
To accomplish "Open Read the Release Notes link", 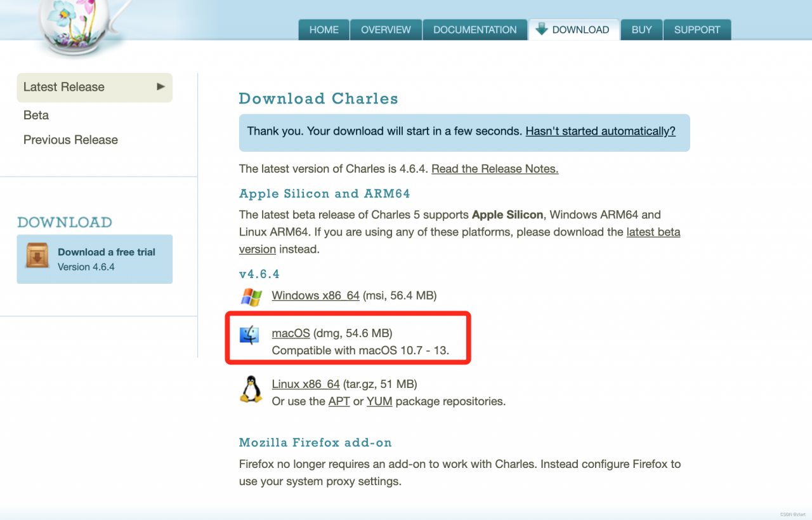I will [495, 169].
